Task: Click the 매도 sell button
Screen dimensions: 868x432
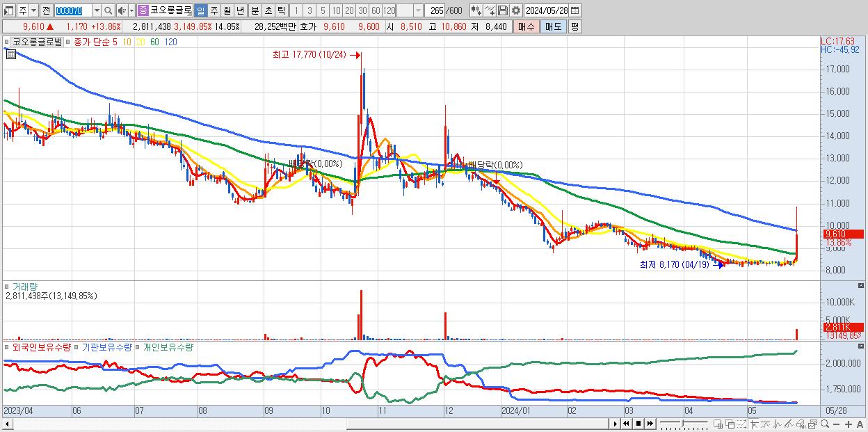Action: (554, 26)
